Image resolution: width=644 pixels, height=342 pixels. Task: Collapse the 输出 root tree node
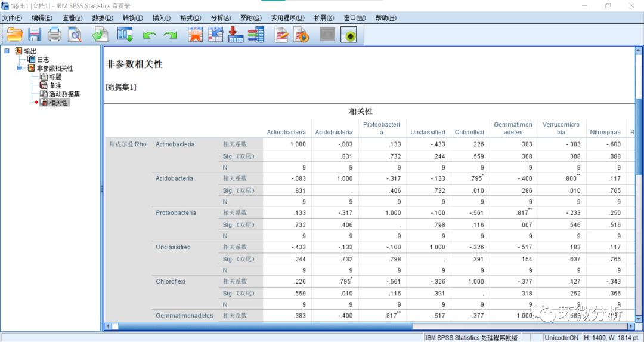[7, 51]
